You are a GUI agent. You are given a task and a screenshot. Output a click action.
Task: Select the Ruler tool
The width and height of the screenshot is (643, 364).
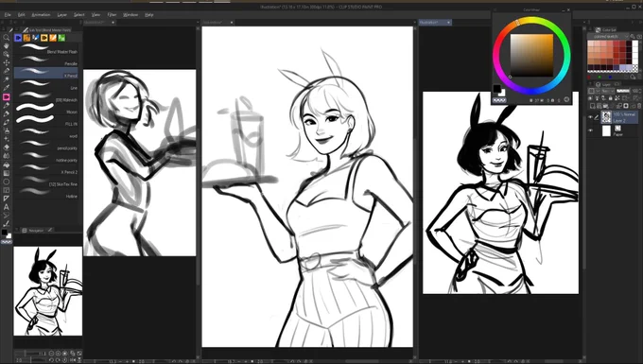[7, 199]
